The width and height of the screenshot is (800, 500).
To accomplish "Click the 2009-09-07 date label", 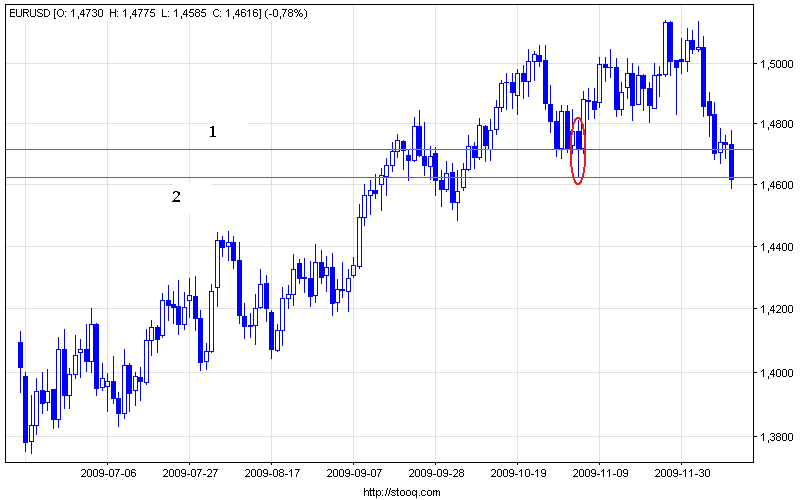I will pyautogui.click(x=354, y=473).
